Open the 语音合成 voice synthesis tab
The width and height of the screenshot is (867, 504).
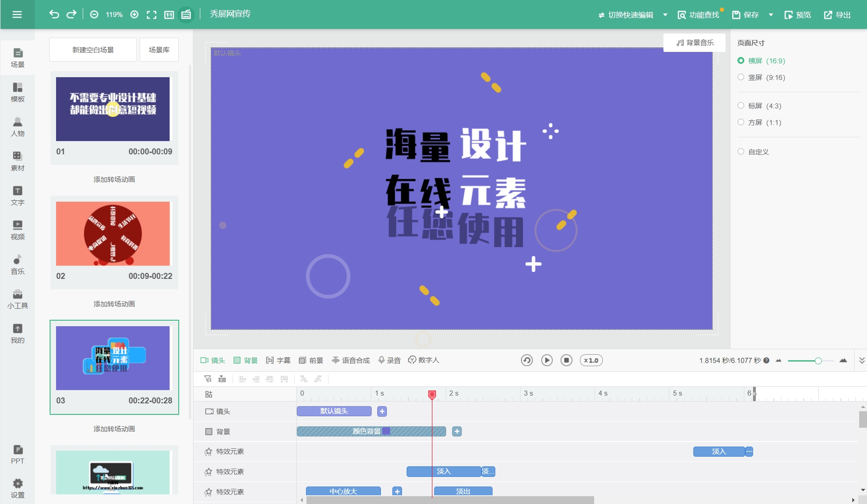pos(351,360)
